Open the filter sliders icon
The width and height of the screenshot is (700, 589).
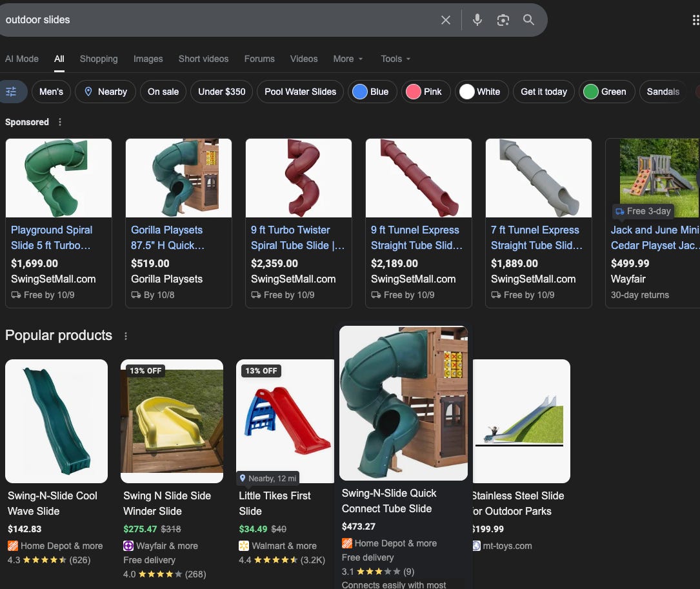click(x=11, y=92)
